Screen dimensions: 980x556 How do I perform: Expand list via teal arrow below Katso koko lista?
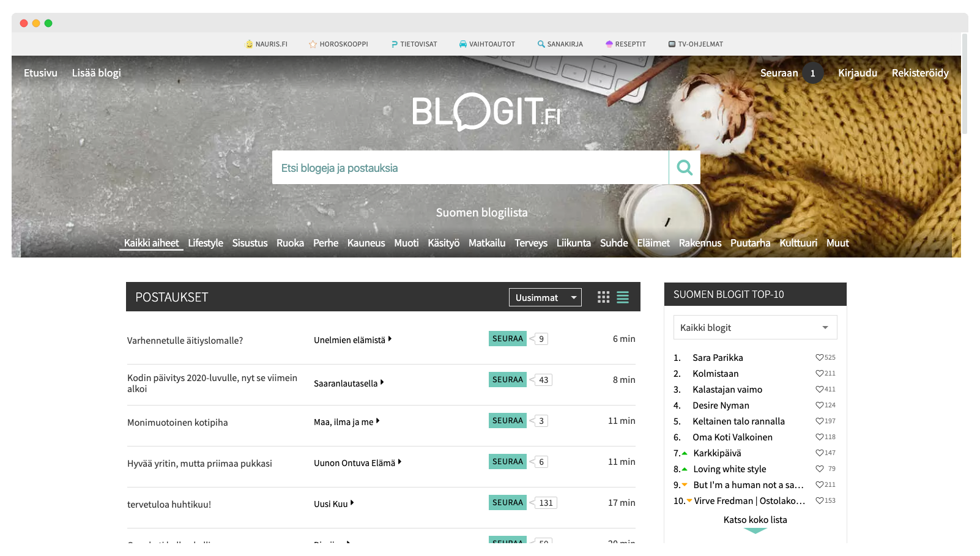(x=755, y=531)
